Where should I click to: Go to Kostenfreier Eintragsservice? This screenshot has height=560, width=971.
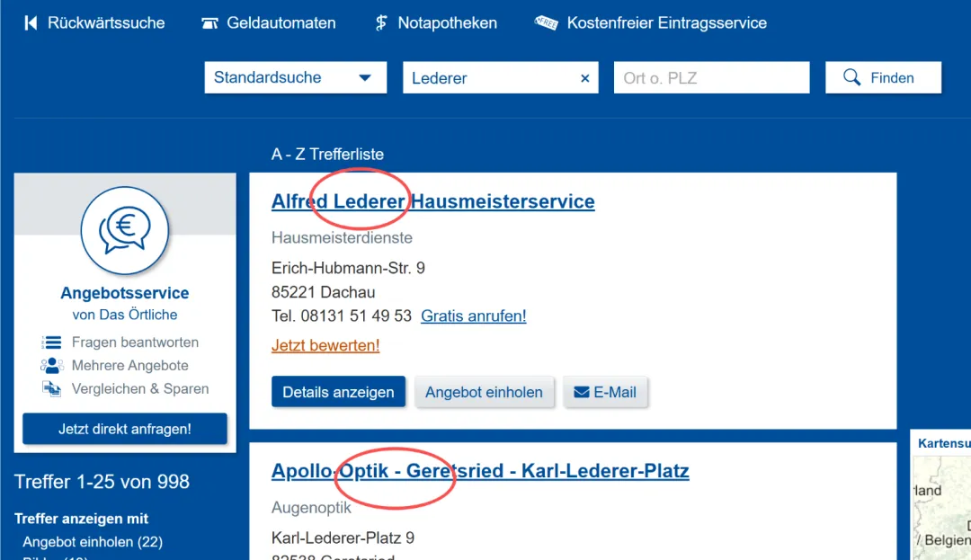coord(666,23)
